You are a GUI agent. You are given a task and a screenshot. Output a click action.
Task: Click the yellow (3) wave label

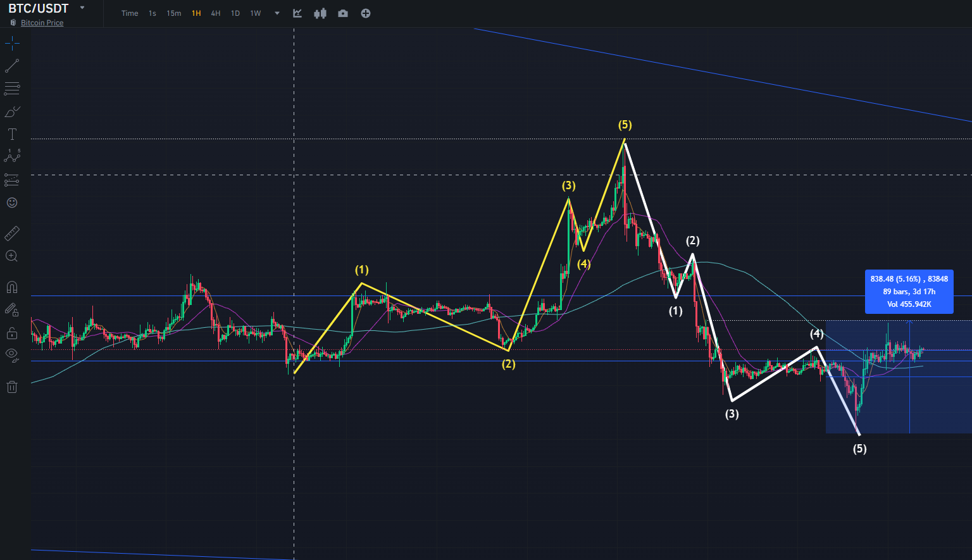click(569, 185)
